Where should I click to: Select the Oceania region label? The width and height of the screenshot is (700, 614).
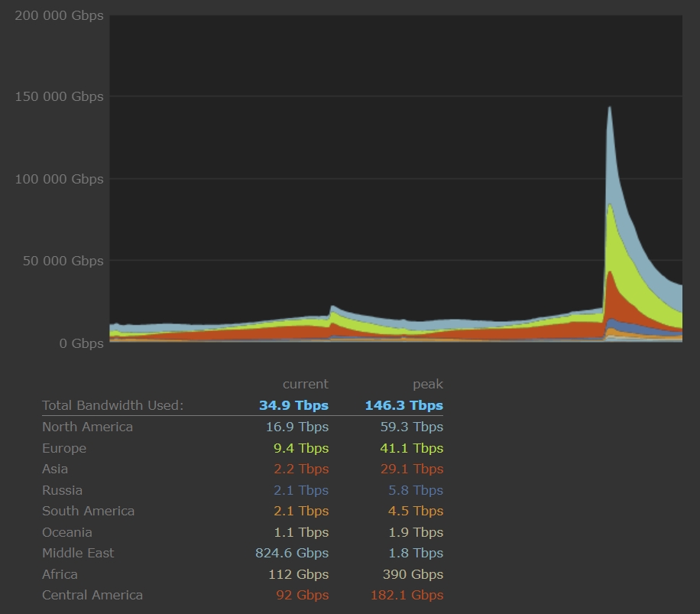click(66, 532)
